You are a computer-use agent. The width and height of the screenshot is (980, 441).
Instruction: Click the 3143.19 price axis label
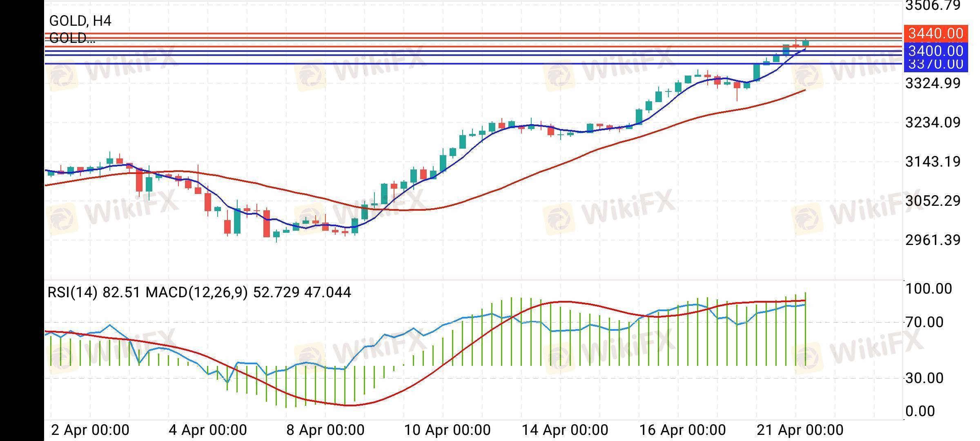(x=933, y=162)
